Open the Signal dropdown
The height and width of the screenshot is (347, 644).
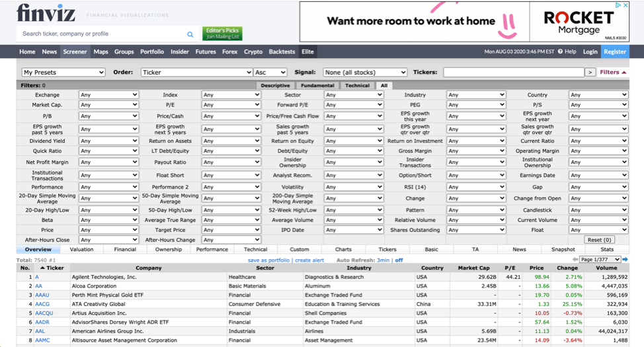click(x=365, y=72)
